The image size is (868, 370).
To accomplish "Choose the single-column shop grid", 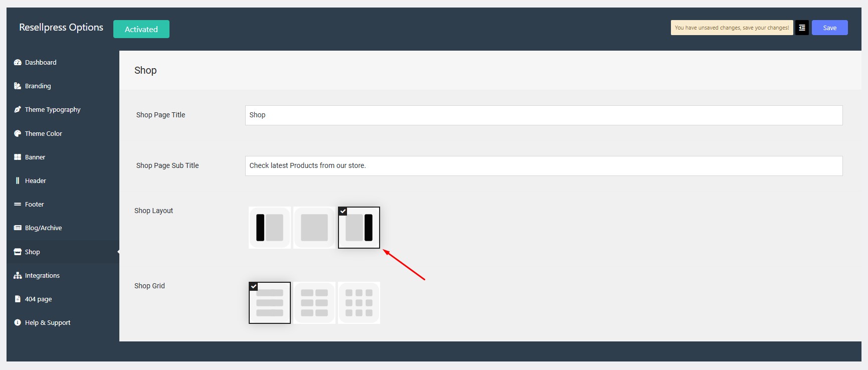I will [270, 303].
